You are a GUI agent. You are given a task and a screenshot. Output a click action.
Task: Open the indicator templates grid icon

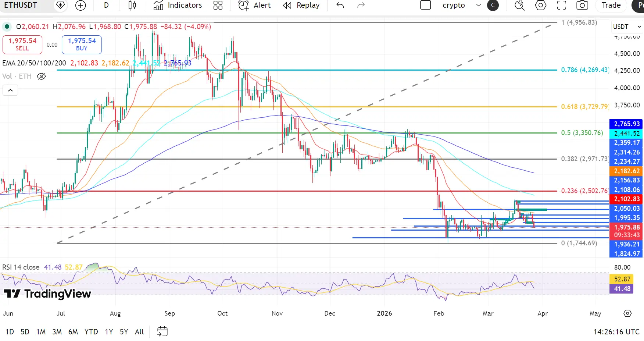pos(218,6)
